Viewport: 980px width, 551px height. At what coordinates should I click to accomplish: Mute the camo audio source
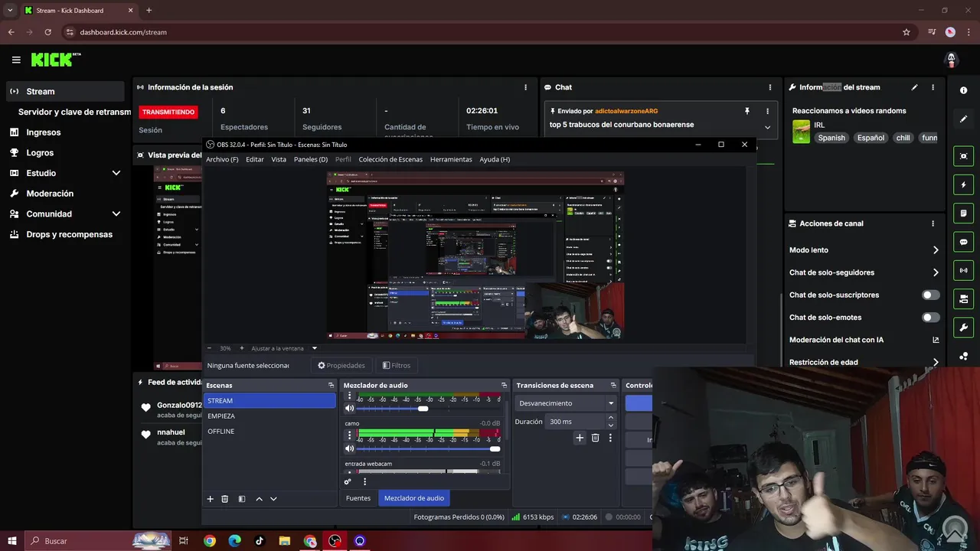[x=350, y=449]
